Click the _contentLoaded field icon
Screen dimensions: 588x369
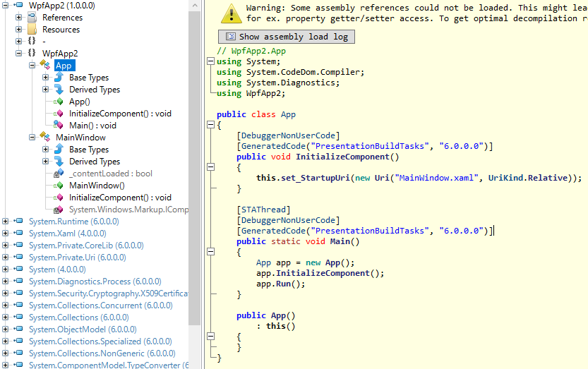coord(58,174)
